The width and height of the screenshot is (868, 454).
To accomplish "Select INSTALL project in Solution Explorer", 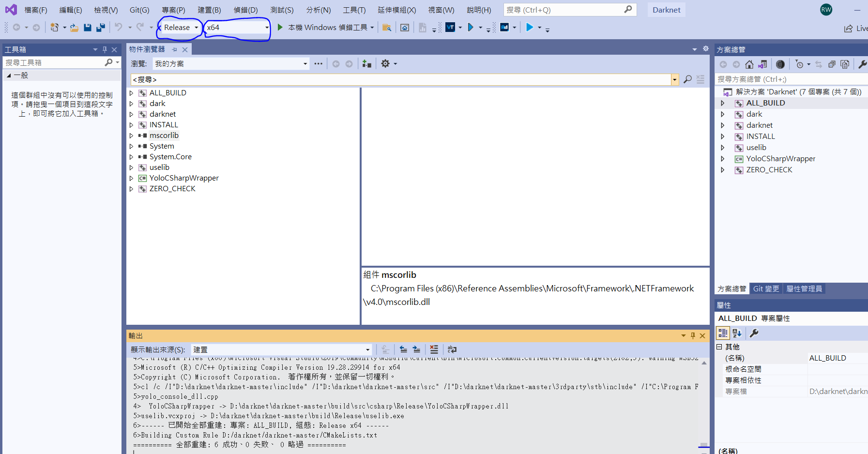I will point(761,136).
